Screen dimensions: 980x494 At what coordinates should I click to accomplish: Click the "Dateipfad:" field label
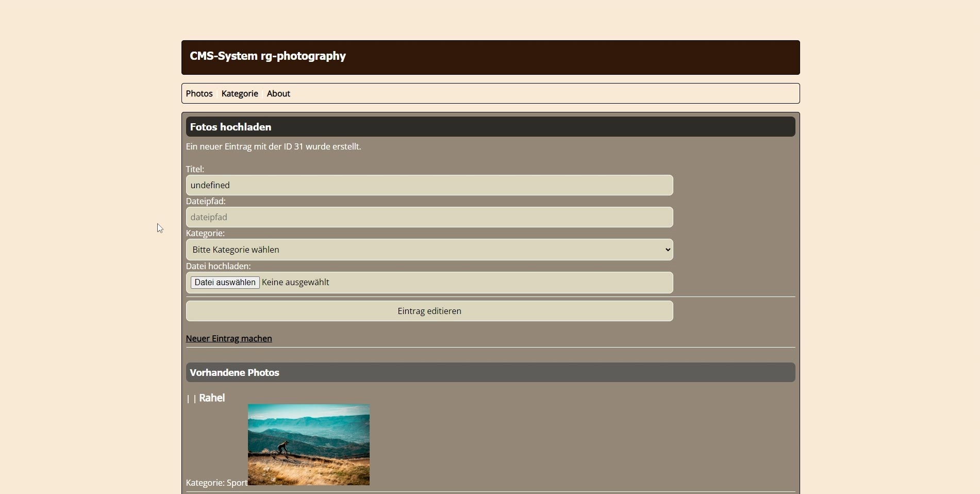click(x=206, y=201)
